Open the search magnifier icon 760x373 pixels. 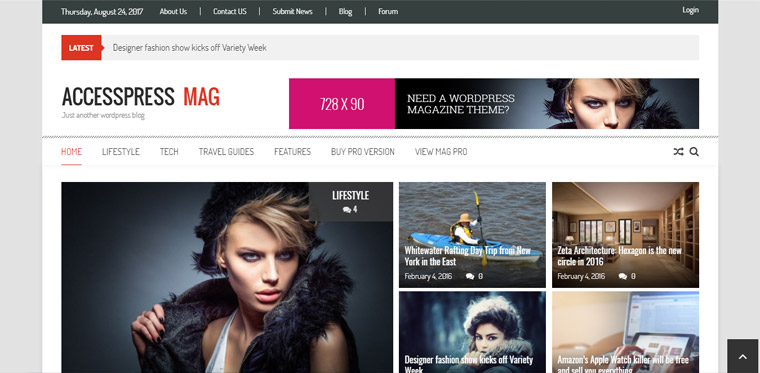click(x=694, y=152)
